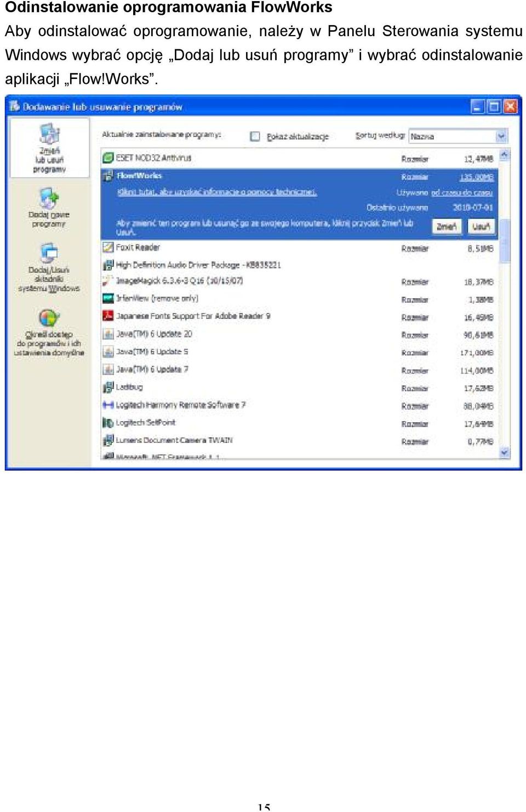Click the program list scrollbar thumb
This screenshot has height=812, width=526.
(504, 240)
